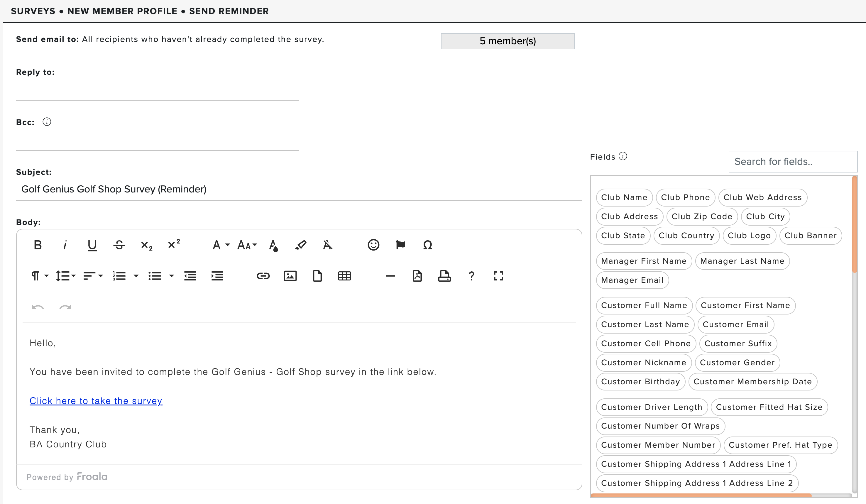
Task: Insert a table
Action: [x=344, y=276]
